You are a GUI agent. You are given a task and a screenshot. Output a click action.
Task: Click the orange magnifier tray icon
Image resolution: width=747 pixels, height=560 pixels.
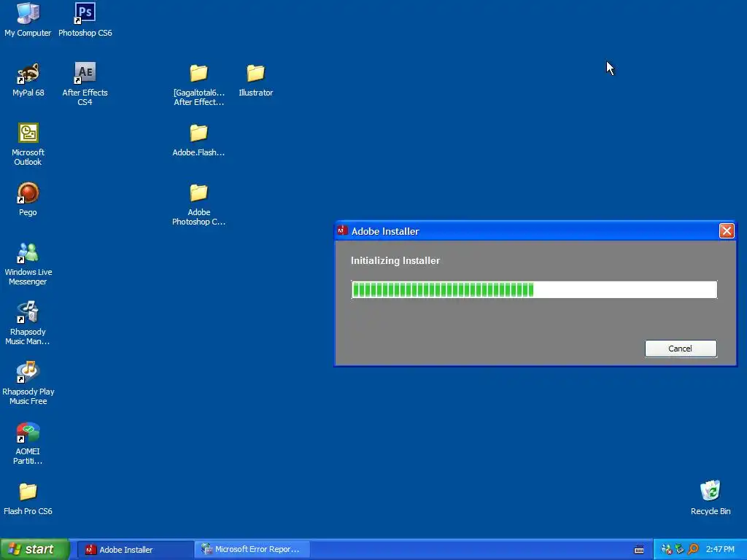693,550
